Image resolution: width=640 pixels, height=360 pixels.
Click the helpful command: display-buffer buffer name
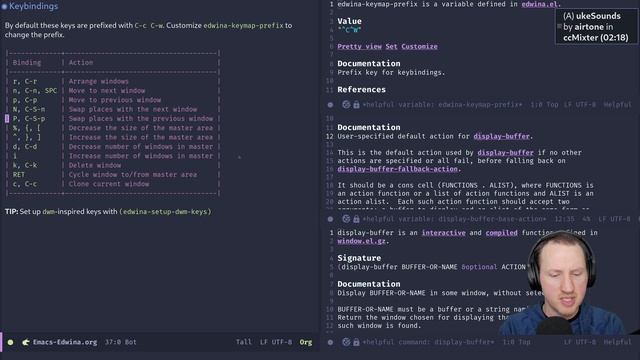[x=428, y=342]
